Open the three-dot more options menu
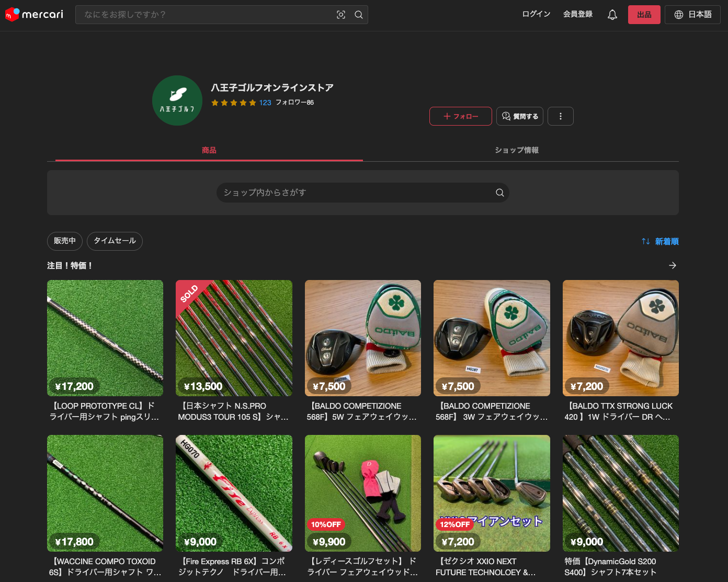The height and width of the screenshot is (582, 728). pyautogui.click(x=560, y=116)
